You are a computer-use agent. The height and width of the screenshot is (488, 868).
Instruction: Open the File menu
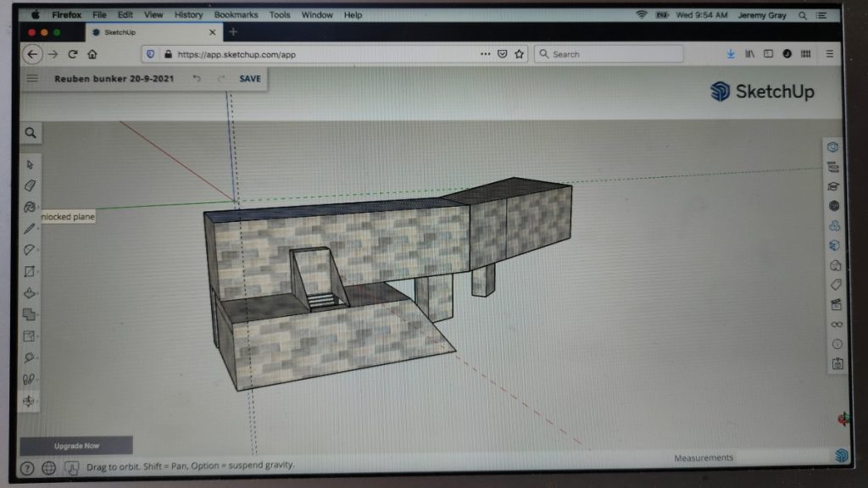pyautogui.click(x=99, y=15)
